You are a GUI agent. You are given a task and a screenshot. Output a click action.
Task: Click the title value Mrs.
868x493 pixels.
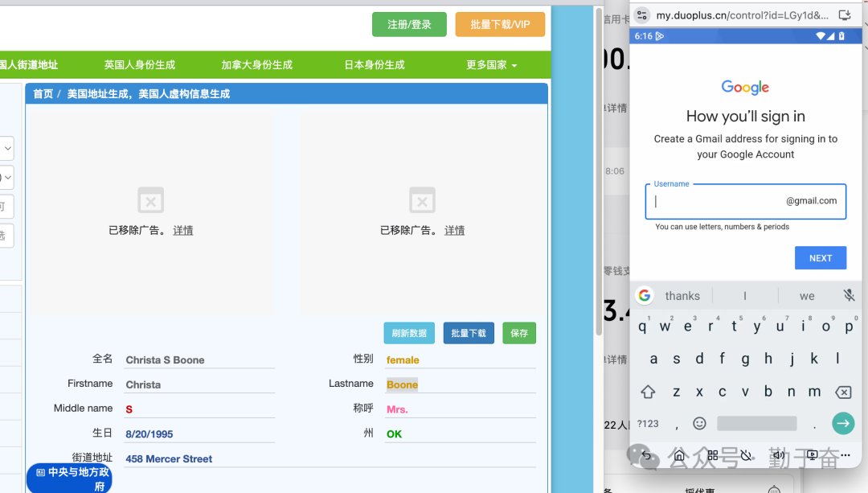[397, 409]
